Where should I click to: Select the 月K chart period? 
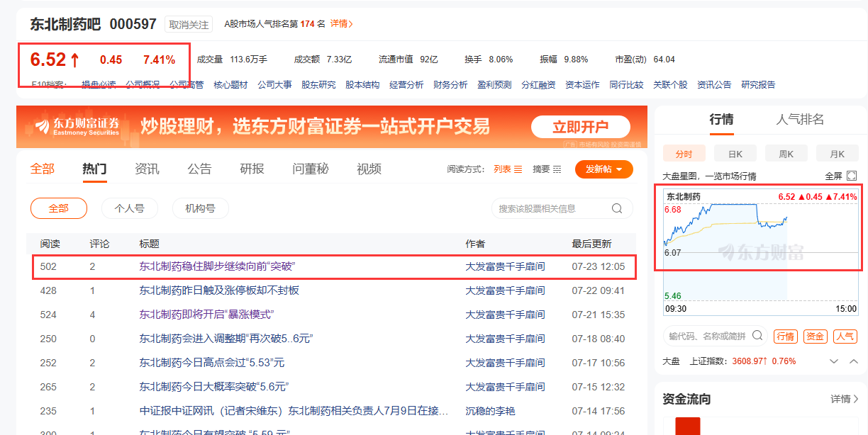pyautogui.click(x=837, y=153)
